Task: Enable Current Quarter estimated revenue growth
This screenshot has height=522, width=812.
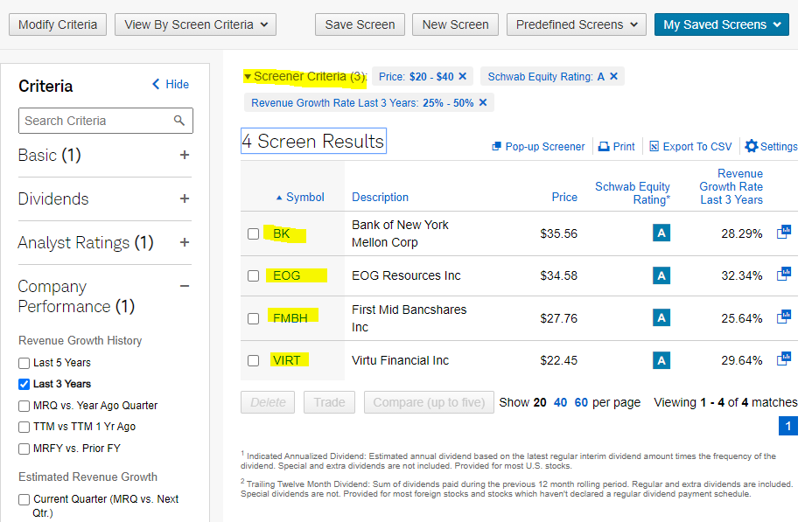Action: pyautogui.click(x=24, y=500)
